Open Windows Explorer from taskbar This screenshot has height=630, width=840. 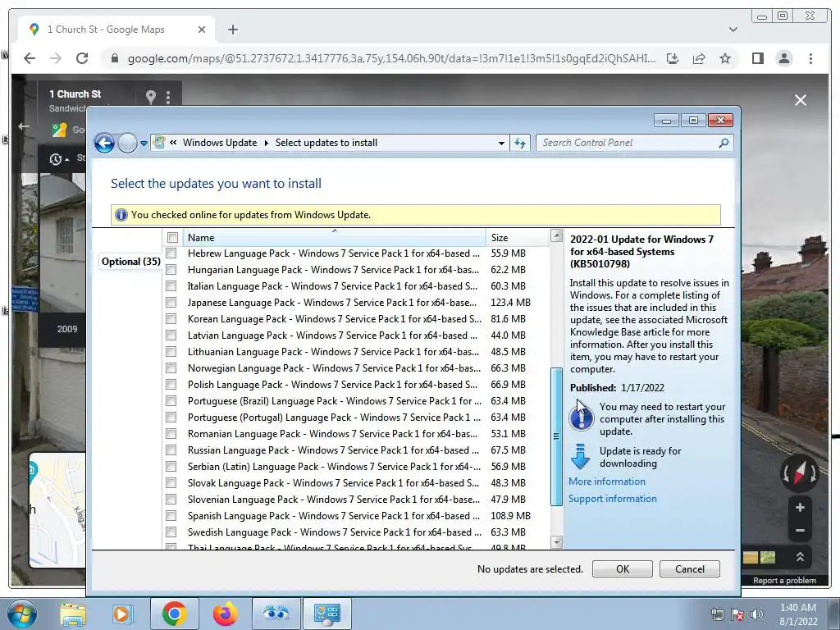click(x=72, y=614)
